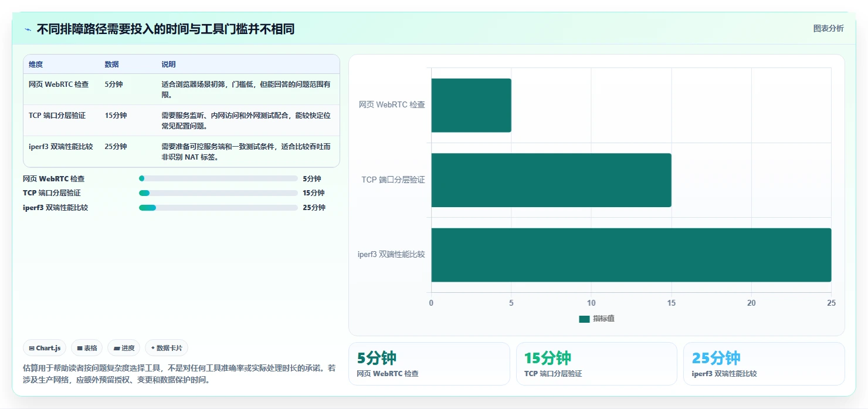This screenshot has height=409, width=868.
Task: Click the 表格 tag chip
Action: click(87, 348)
